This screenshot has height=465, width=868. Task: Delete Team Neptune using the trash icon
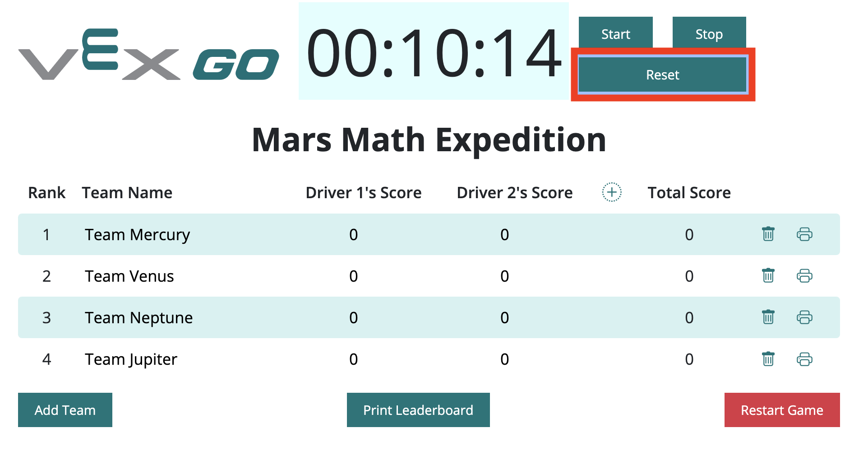(x=768, y=317)
